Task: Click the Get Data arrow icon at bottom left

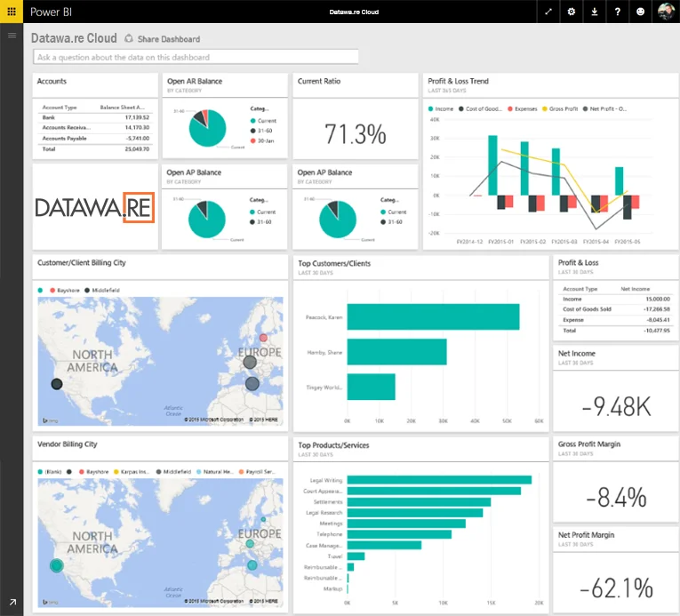Action: click(12, 602)
